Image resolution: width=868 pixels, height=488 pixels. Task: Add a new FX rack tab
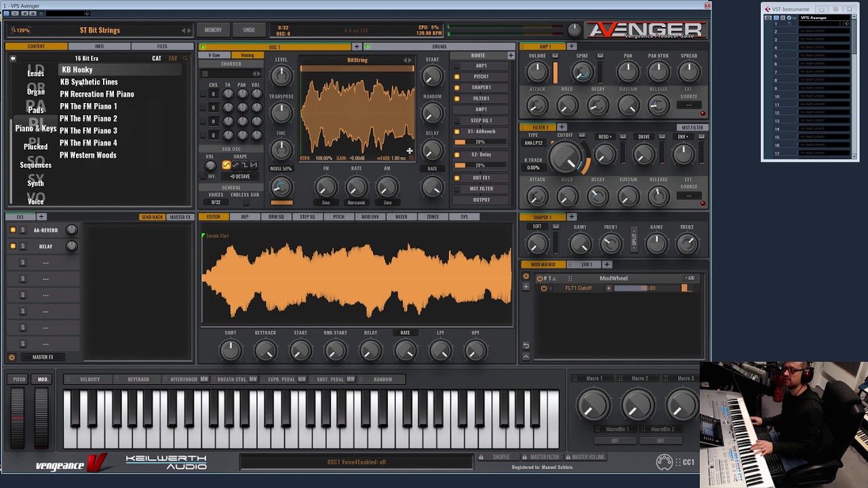click(x=41, y=217)
